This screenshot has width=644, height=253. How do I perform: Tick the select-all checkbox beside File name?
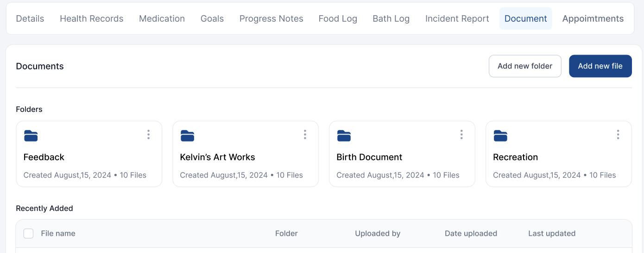coord(28,234)
